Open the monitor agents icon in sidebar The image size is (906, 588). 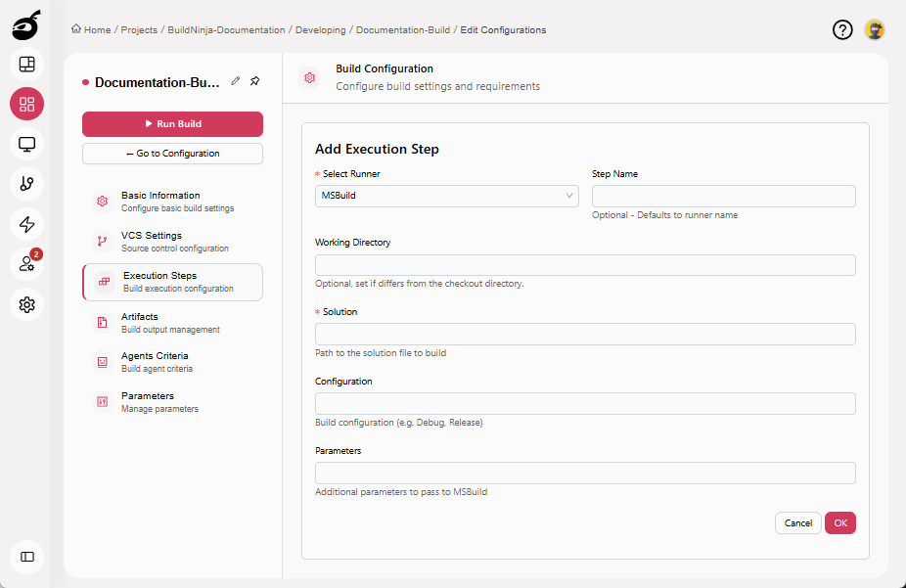pyautogui.click(x=26, y=145)
